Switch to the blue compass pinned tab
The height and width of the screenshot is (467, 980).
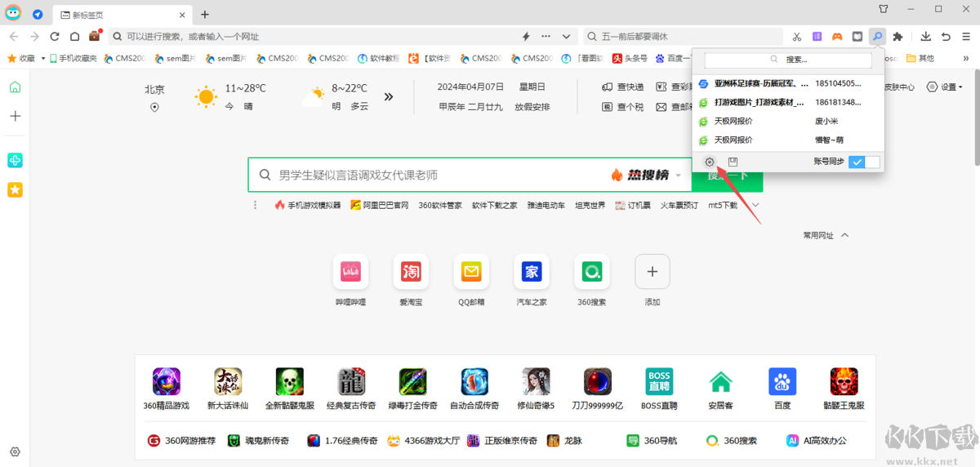pos(38,14)
